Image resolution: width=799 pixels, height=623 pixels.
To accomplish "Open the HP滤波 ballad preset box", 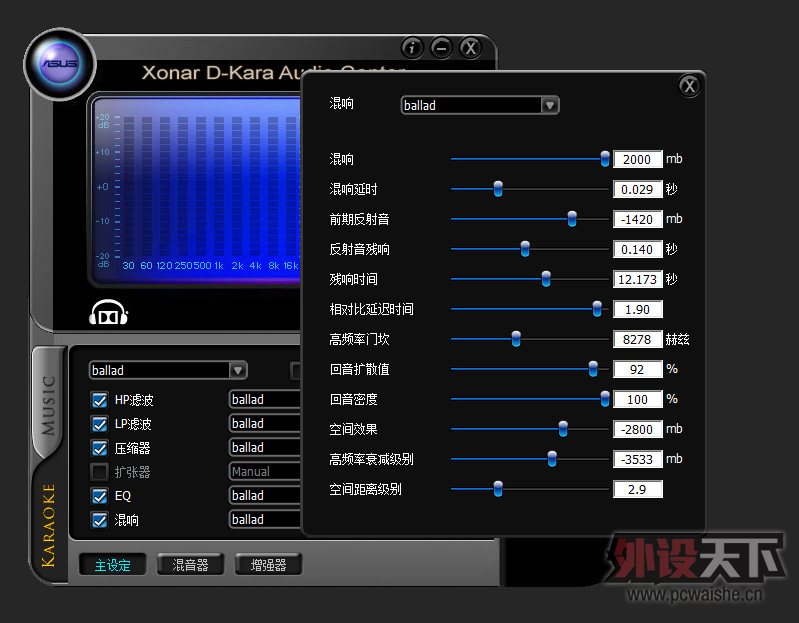I will tap(265, 399).
